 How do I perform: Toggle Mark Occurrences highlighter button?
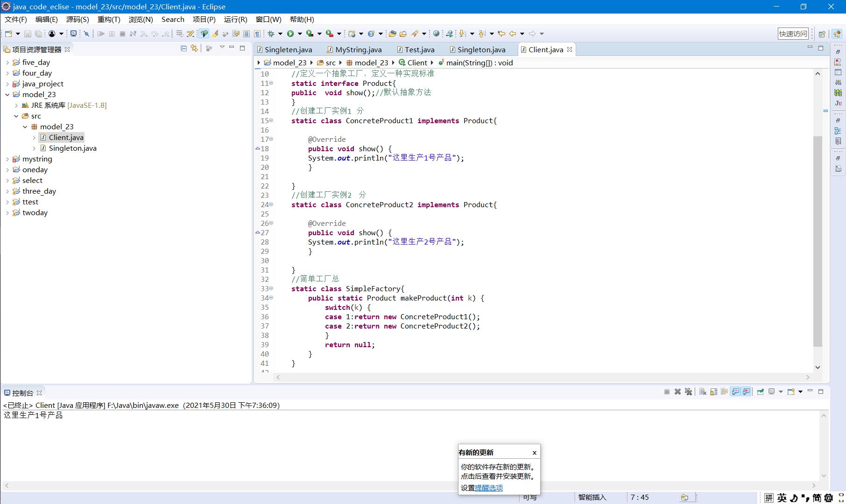215,34
